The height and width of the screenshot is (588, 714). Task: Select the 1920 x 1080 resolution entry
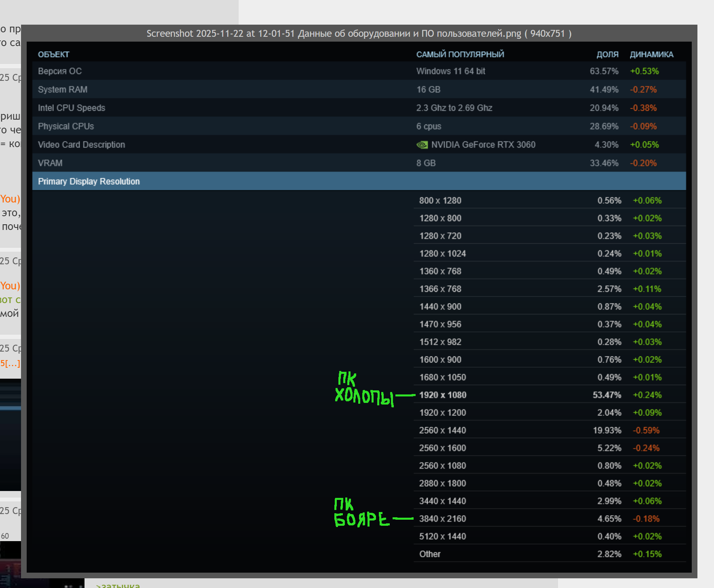coord(443,395)
